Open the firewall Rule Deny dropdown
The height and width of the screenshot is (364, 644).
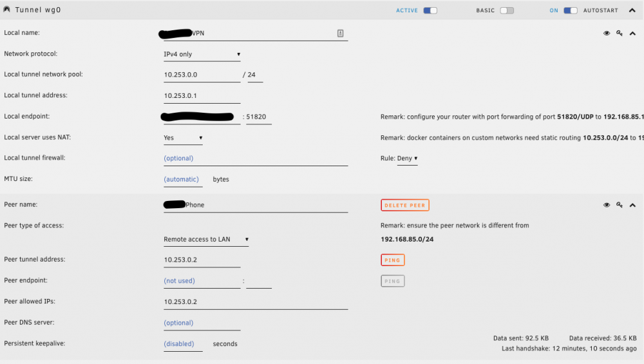pos(408,158)
